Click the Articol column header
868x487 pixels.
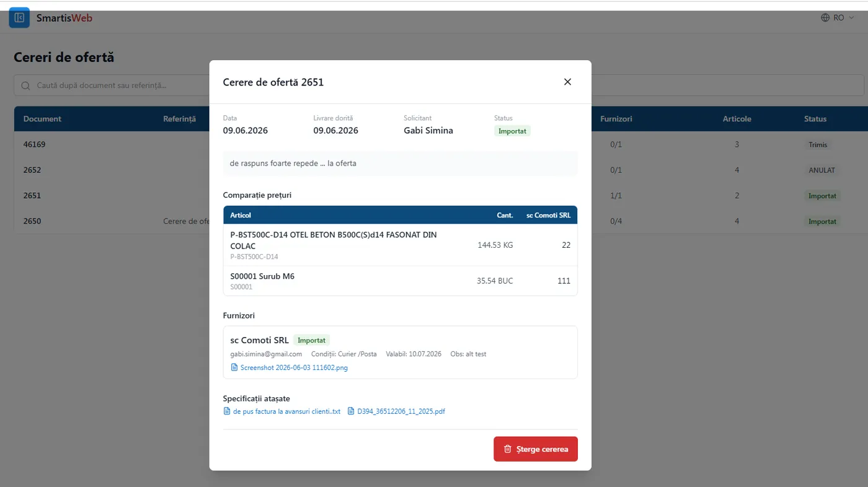pyautogui.click(x=241, y=215)
